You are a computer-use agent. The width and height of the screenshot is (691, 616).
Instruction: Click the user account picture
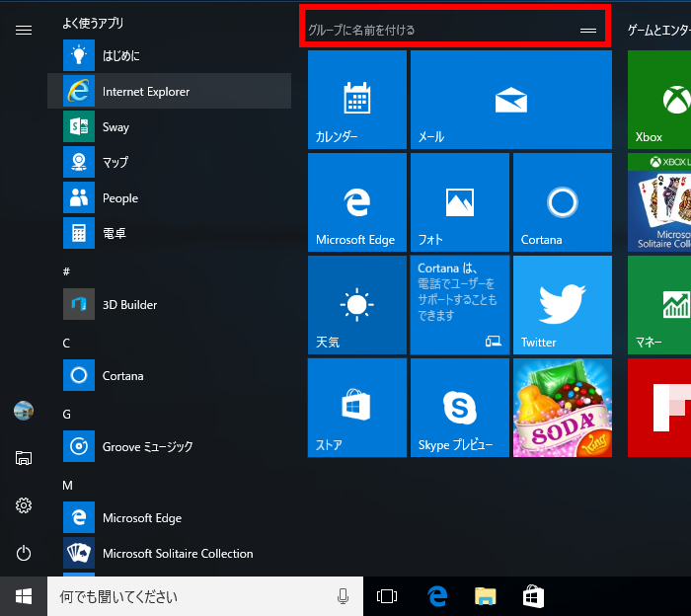point(24,411)
